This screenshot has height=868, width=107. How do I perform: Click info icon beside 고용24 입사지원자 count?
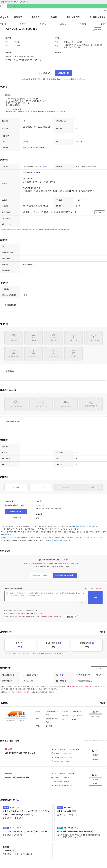pyautogui.click(x=93, y=643)
